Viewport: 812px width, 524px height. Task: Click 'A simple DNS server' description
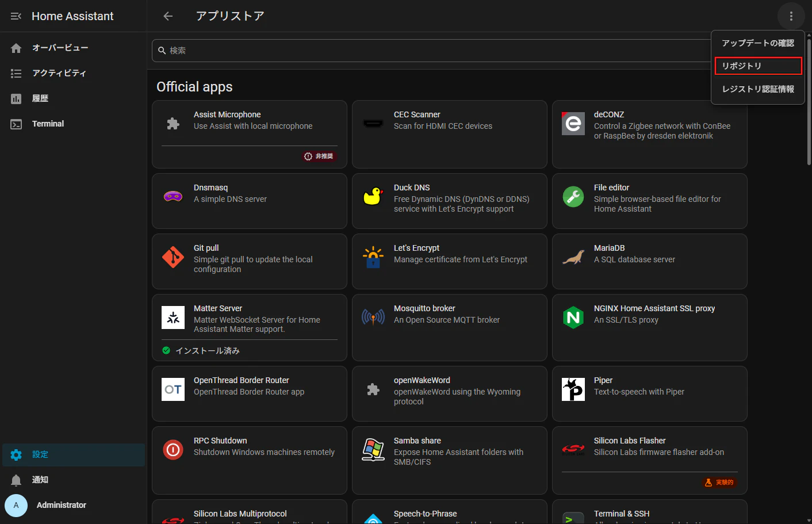click(230, 199)
